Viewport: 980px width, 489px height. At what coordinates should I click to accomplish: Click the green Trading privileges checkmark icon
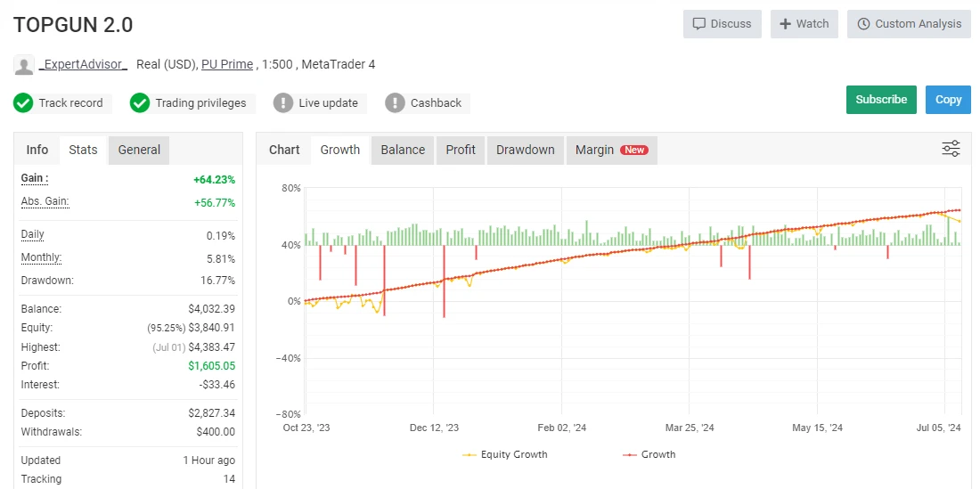pos(140,103)
